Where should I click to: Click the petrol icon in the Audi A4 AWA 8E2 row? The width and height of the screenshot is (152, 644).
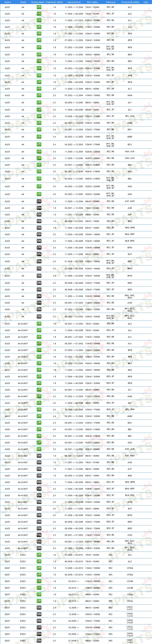pos(39,96)
